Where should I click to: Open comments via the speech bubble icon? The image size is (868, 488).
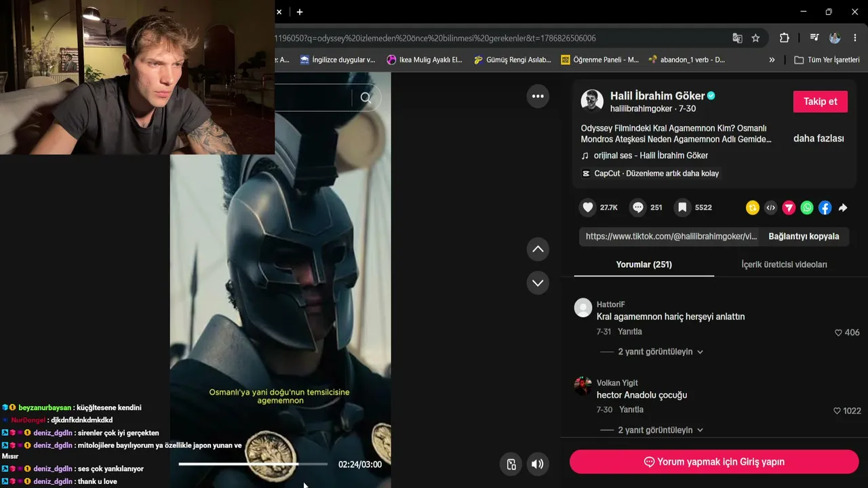pos(637,207)
